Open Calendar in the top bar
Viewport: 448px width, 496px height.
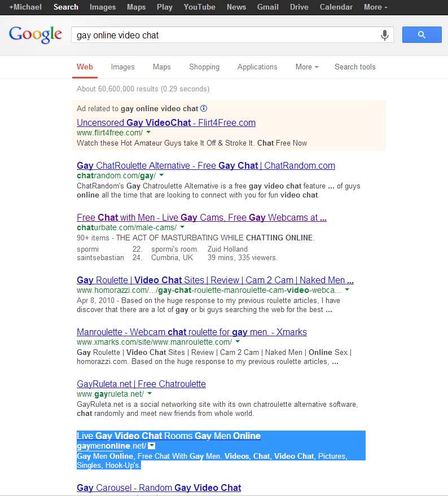(336, 7)
